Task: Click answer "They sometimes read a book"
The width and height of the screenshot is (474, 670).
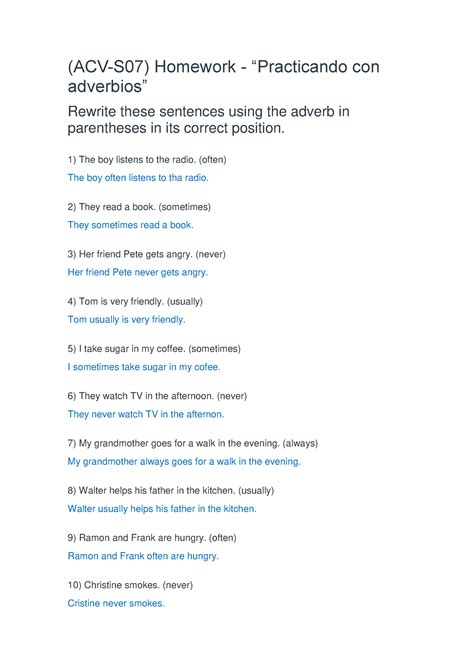Action: point(130,225)
